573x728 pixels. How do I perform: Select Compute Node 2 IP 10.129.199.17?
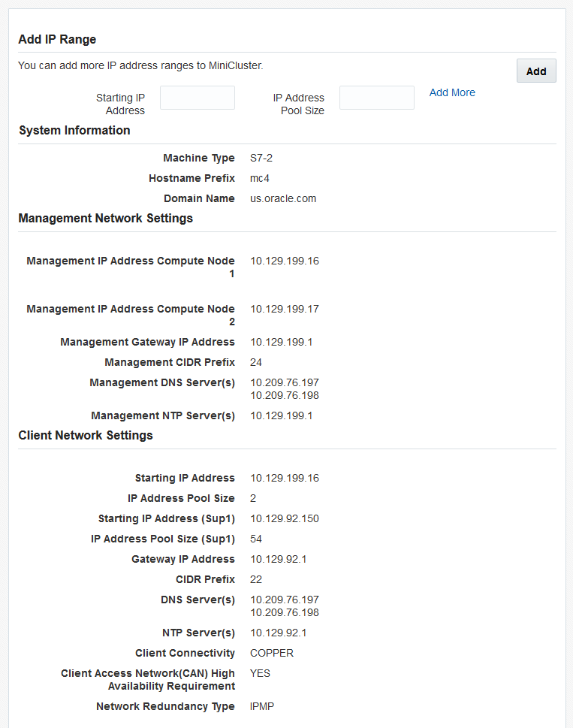pyautogui.click(x=285, y=310)
